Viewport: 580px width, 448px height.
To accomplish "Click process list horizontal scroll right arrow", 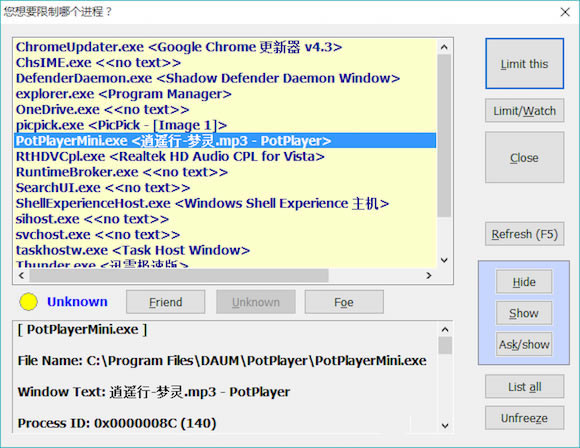I will click(x=429, y=276).
